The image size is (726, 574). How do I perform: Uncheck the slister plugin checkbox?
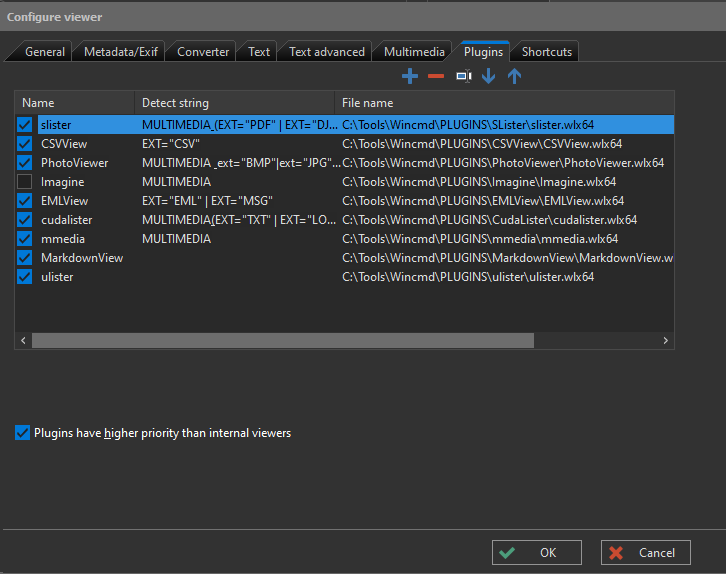[x=25, y=125]
